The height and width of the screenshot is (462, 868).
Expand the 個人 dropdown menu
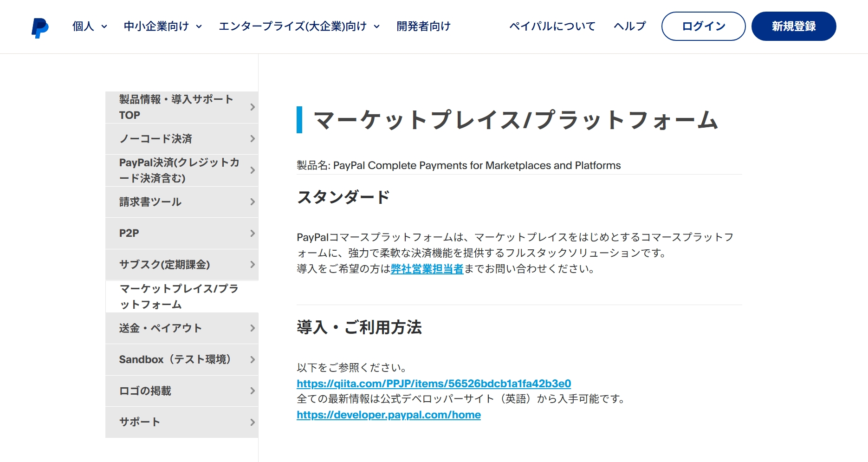point(90,26)
